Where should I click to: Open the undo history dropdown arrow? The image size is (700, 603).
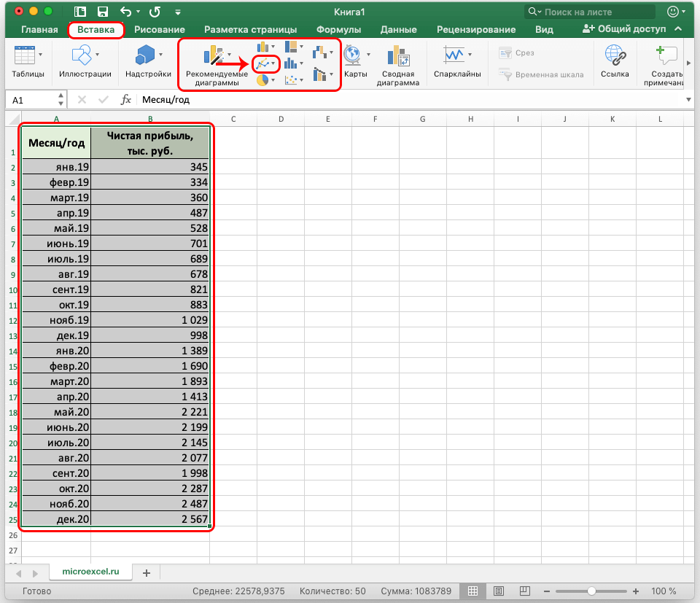(139, 12)
